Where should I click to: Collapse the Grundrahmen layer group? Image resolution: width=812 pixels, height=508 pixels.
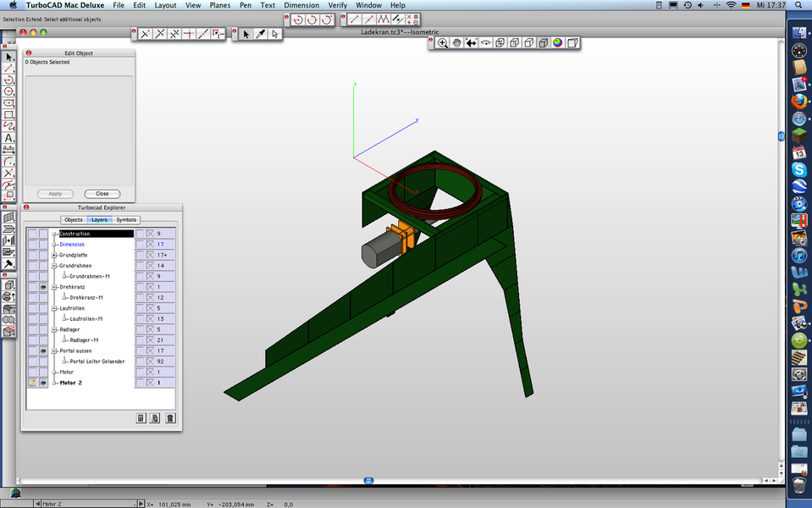pyautogui.click(x=55, y=266)
